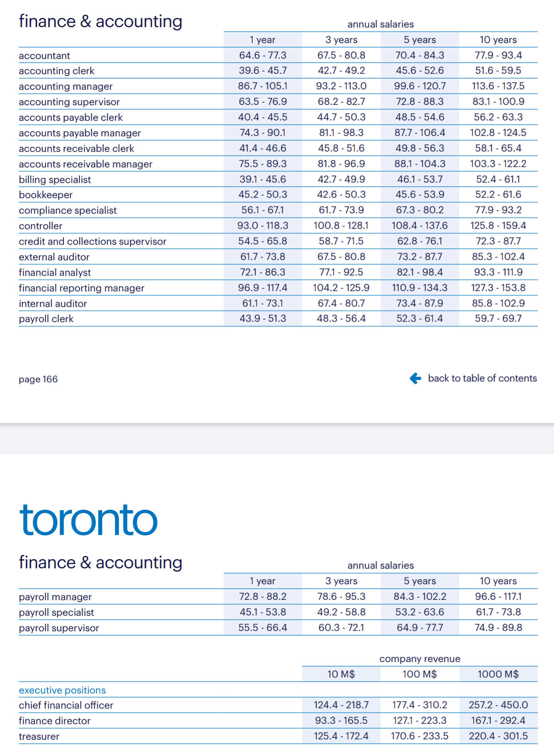Click chief financial officer value 257.2 - 450.0

(498, 705)
